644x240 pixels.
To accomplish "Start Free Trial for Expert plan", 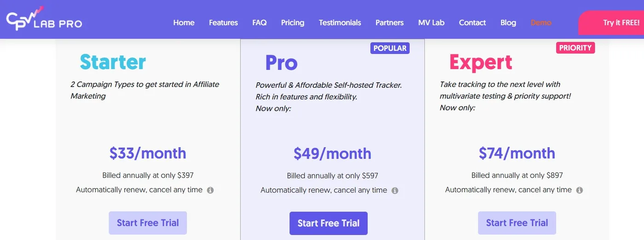I will click(517, 223).
